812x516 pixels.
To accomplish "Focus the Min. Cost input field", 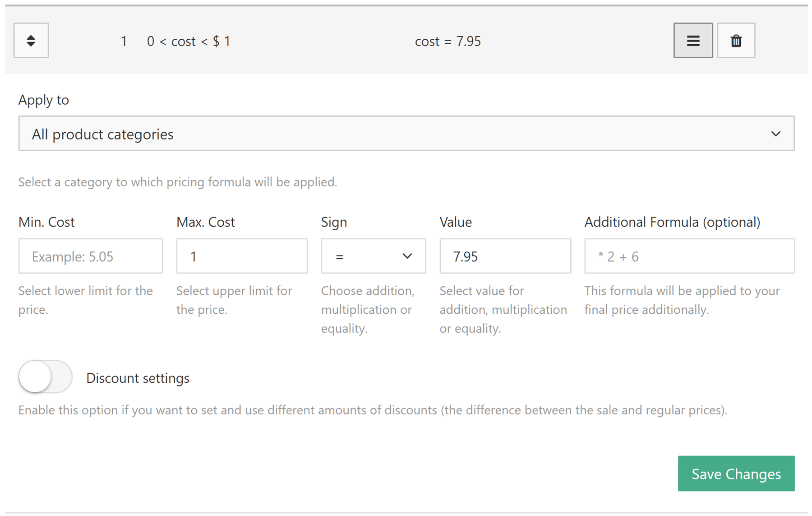I will pyautogui.click(x=90, y=256).
